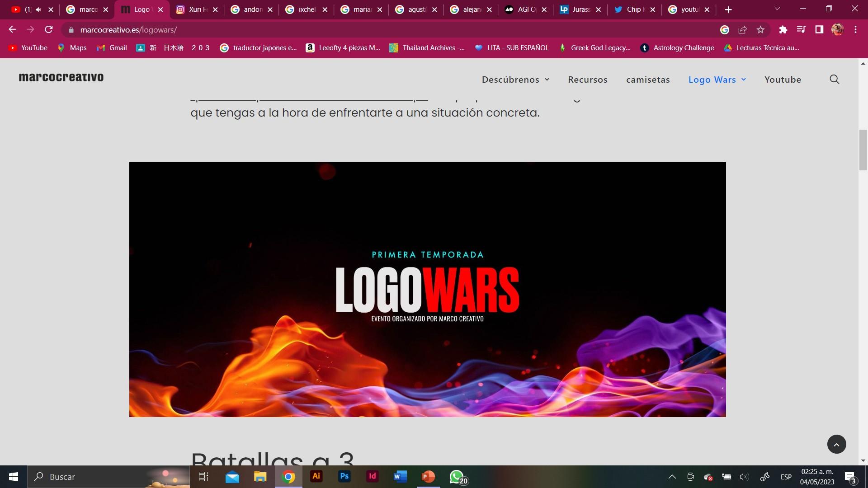
Task: Open the tab search dropdown arrow
Action: pyautogui.click(x=777, y=9)
